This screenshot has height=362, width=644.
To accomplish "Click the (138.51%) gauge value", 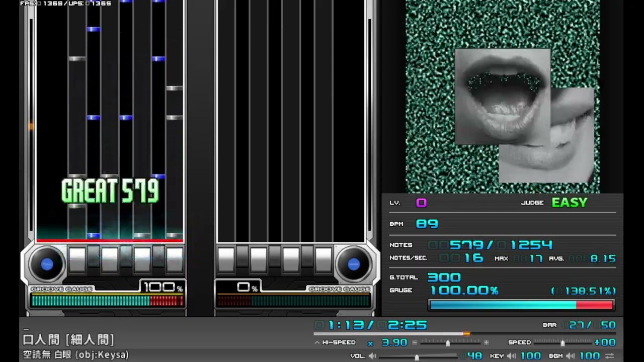I will pyautogui.click(x=584, y=291).
